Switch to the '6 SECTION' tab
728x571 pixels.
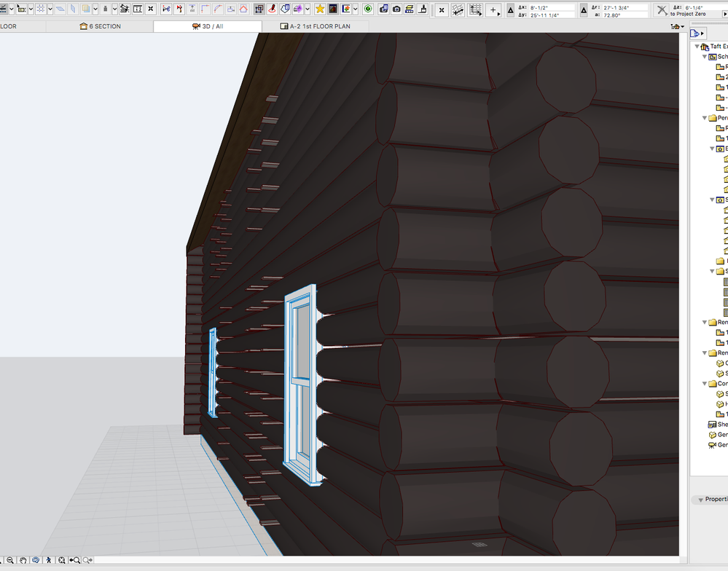(x=102, y=25)
